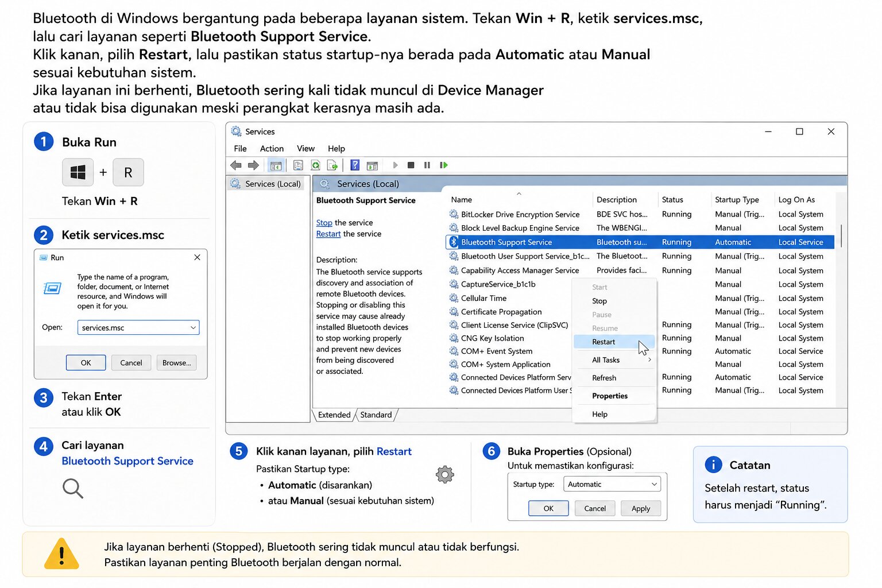Click the gear icon beside BitLocker Drive Encryption Service

pos(454,214)
